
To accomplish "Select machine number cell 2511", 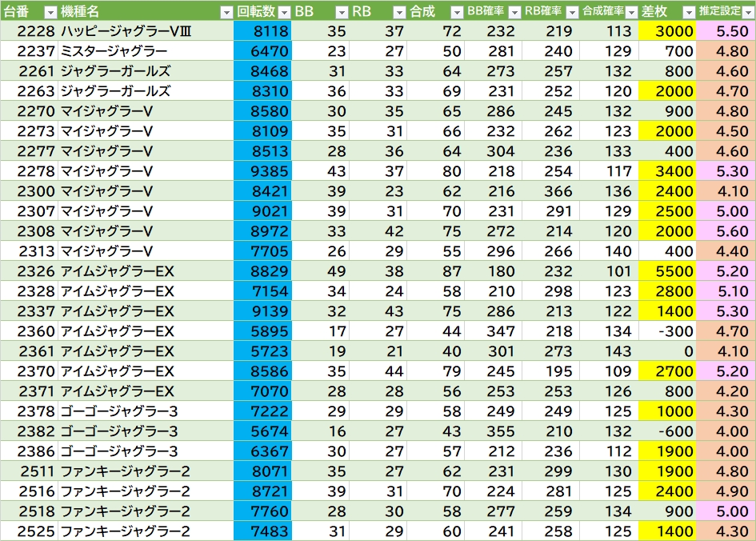I will click(x=29, y=471).
